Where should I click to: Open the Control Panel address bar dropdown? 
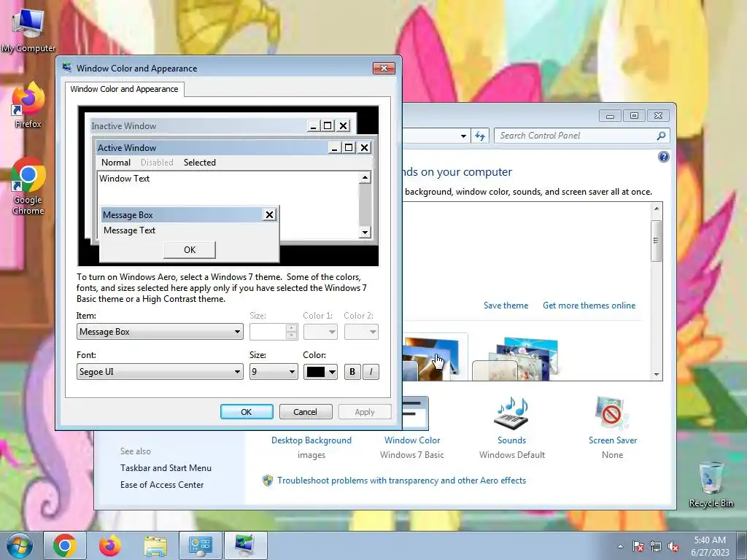point(463,136)
